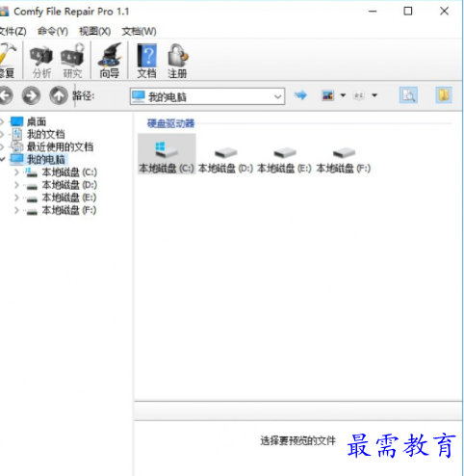Select tree item 本地磁盘 (D:)

69,185
